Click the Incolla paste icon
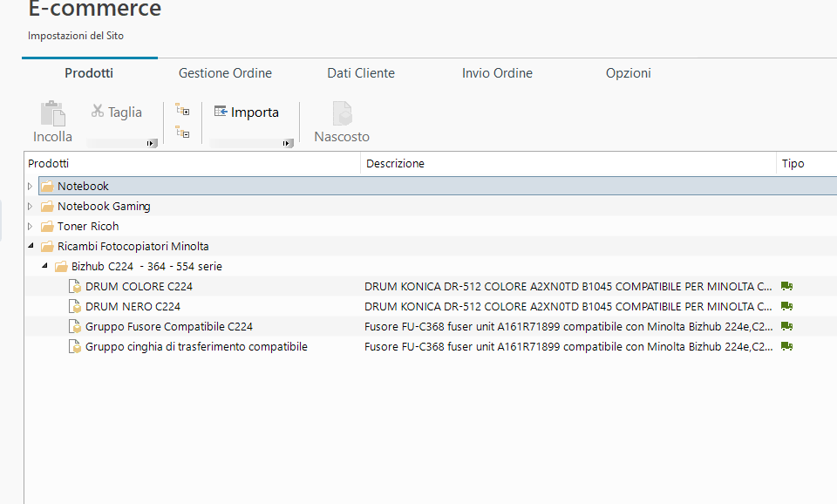 coord(52,115)
